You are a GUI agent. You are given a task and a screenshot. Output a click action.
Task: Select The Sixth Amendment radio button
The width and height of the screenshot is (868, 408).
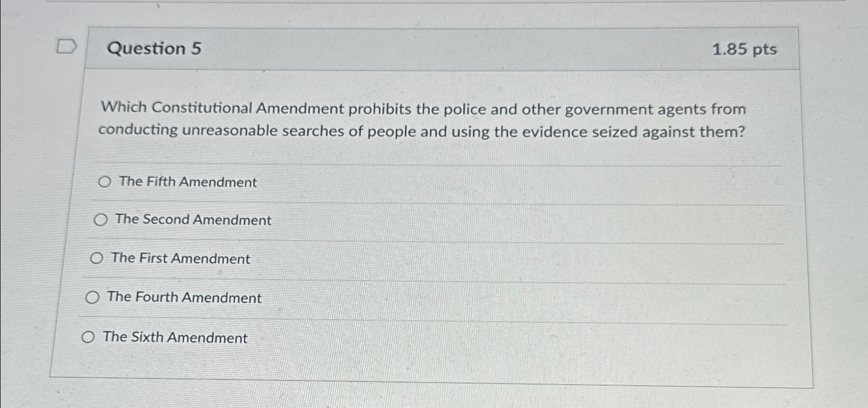pos(88,337)
